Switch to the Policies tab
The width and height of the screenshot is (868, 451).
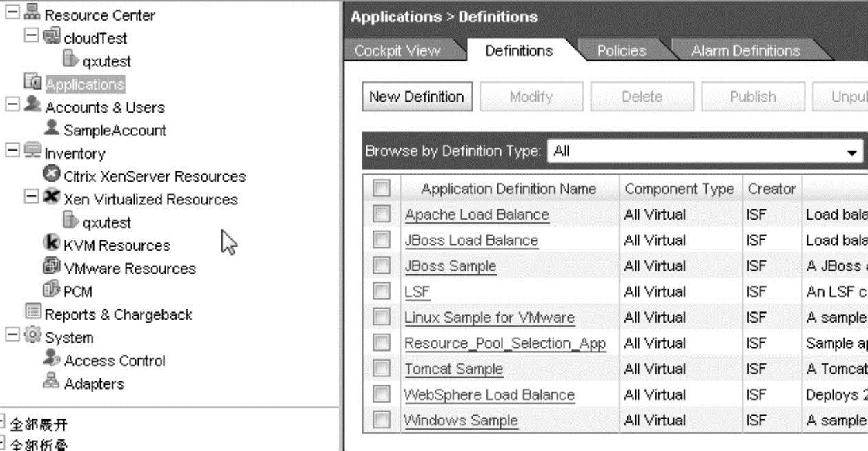click(621, 51)
